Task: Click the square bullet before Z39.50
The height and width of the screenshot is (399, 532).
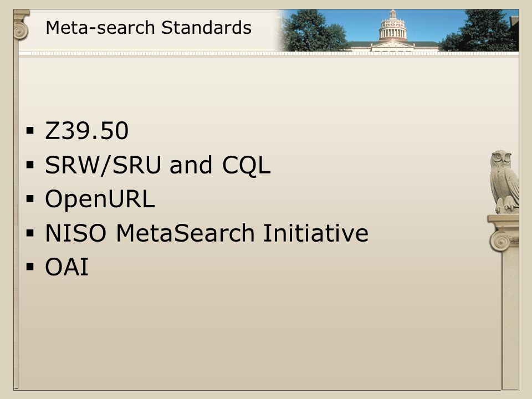Action: click(30, 131)
